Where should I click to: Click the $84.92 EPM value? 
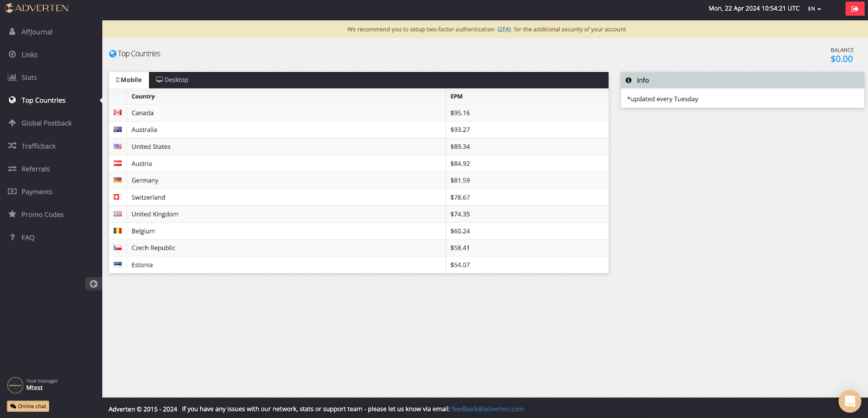(x=460, y=163)
